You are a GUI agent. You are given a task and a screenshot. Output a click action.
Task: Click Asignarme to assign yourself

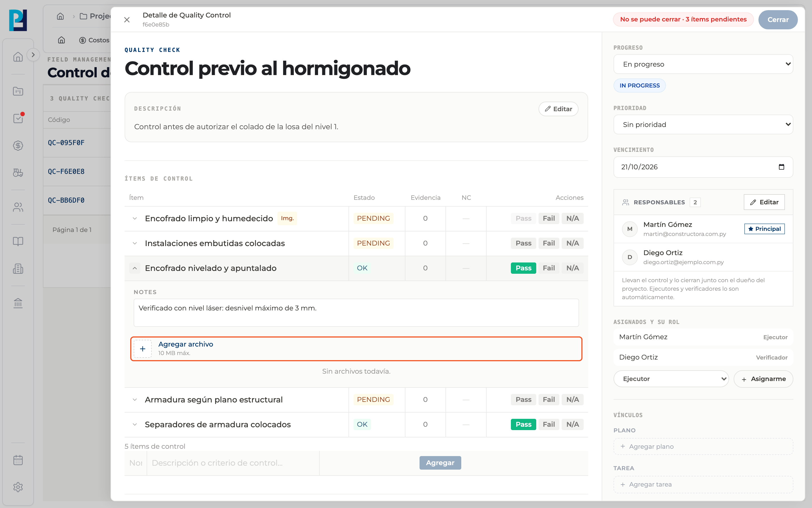[763, 379]
